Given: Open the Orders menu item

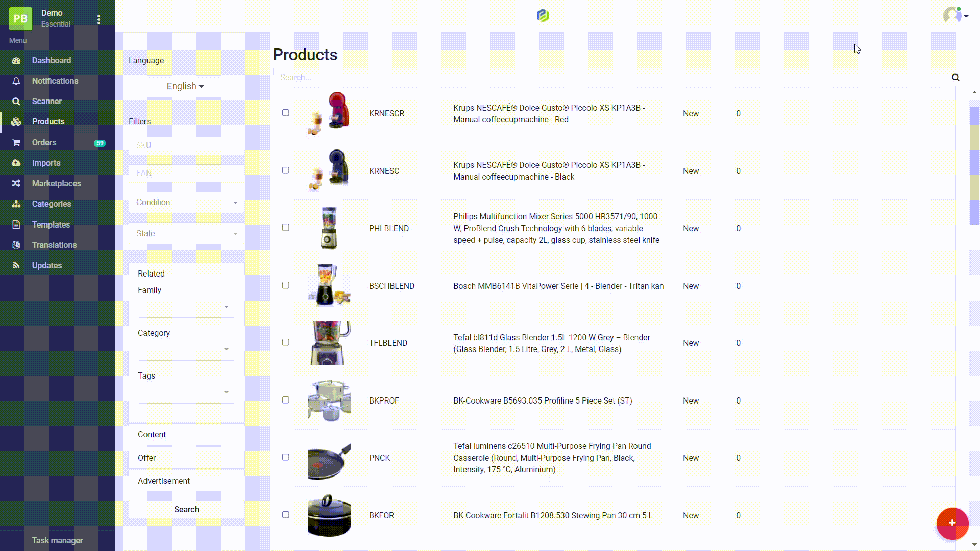Looking at the screenshot, I should click(x=44, y=143).
